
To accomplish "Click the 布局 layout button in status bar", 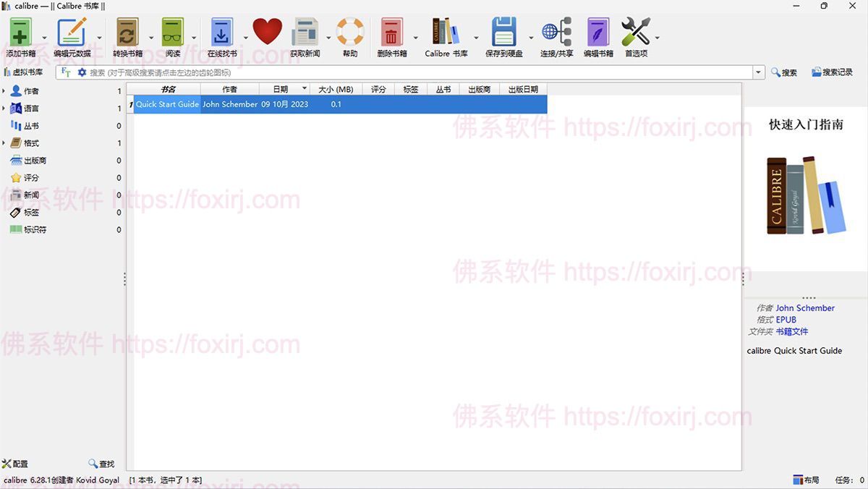I will pyautogui.click(x=806, y=480).
